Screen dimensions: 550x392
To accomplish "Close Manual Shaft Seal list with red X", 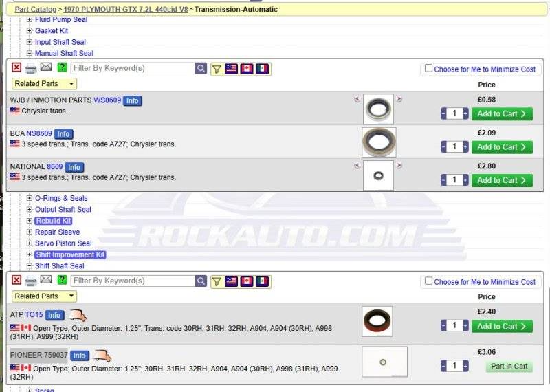I will click(x=16, y=68).
